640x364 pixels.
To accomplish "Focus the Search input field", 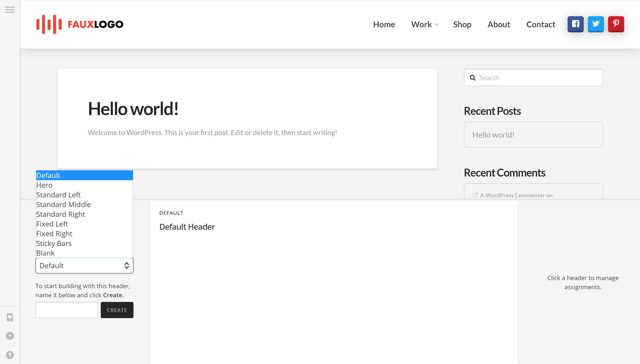I will click(534, 78).
